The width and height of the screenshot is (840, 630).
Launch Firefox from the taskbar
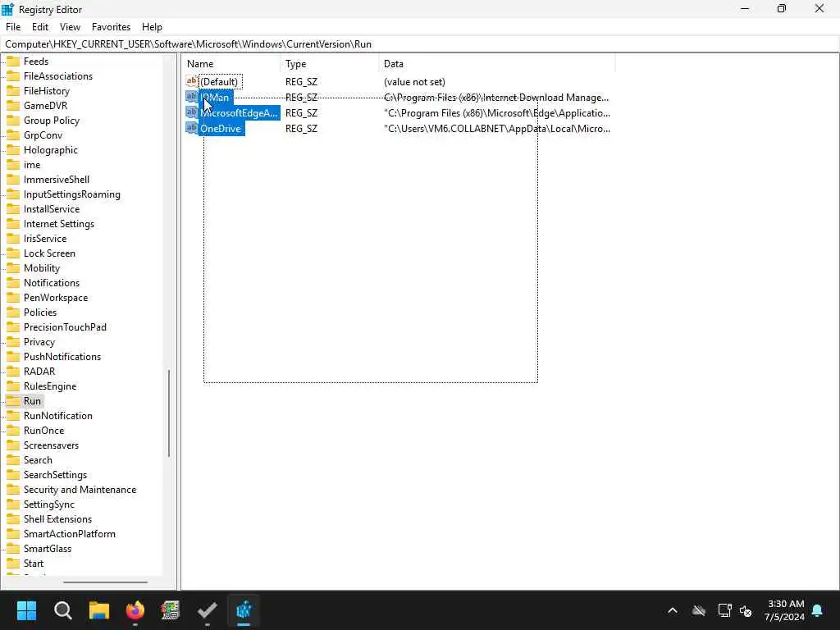pos(135,610)
